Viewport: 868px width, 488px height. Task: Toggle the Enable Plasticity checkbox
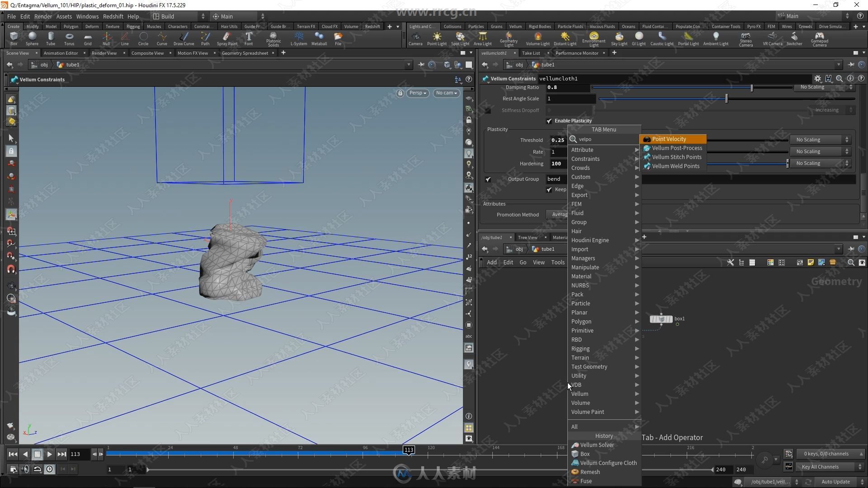click(x=549, y=121)
